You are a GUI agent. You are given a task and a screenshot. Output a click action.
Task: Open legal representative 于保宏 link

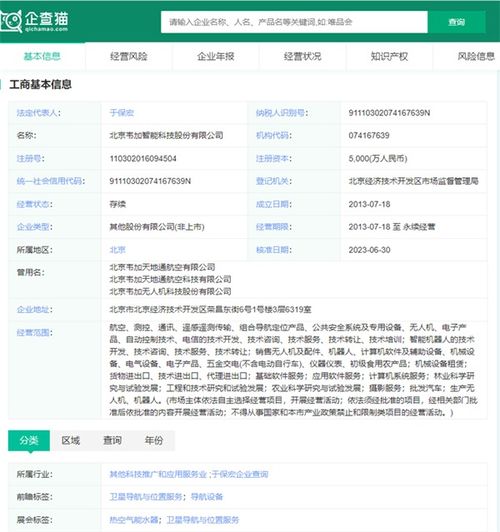122,113
